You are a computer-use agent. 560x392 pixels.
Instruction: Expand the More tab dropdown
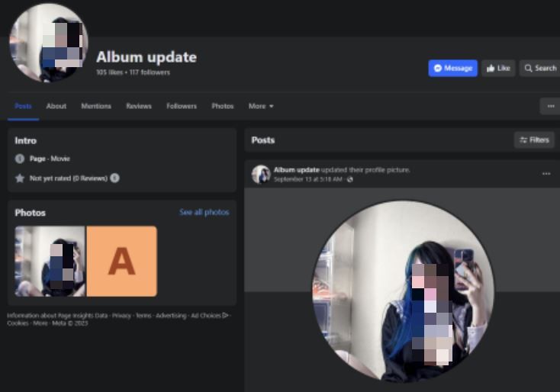coord(261,107)
